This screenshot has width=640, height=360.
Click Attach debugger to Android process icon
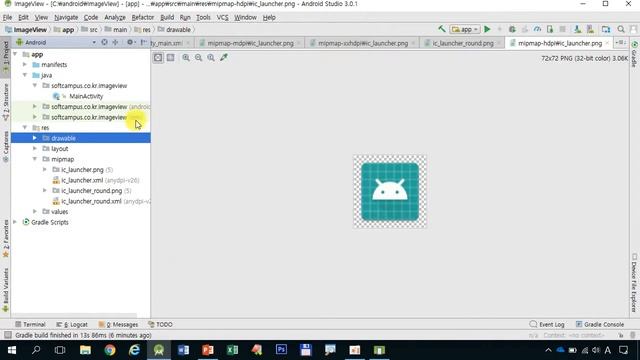[x=550, y=29]
